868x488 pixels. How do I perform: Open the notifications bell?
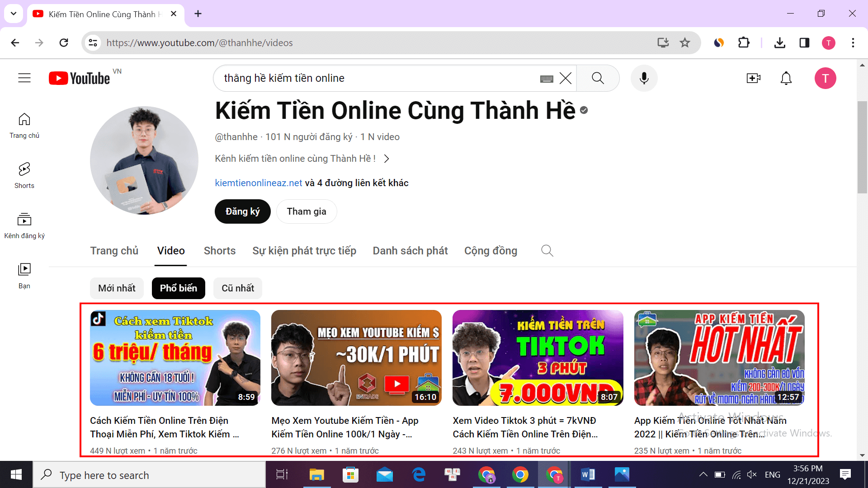coord(786,78)
